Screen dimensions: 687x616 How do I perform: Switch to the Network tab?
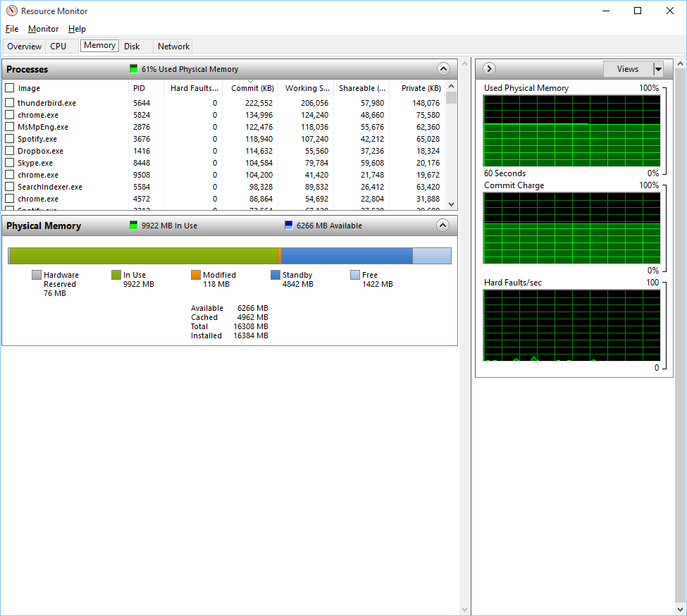[173, 47]
